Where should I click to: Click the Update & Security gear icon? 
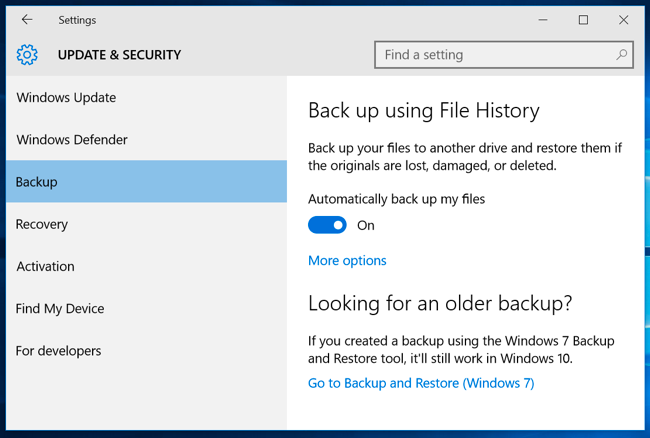[27, 55]
